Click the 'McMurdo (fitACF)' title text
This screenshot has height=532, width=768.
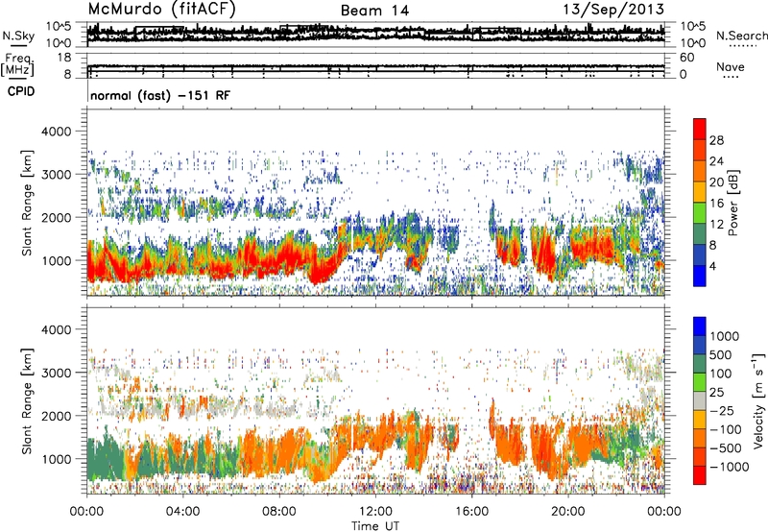pos(161,9)
